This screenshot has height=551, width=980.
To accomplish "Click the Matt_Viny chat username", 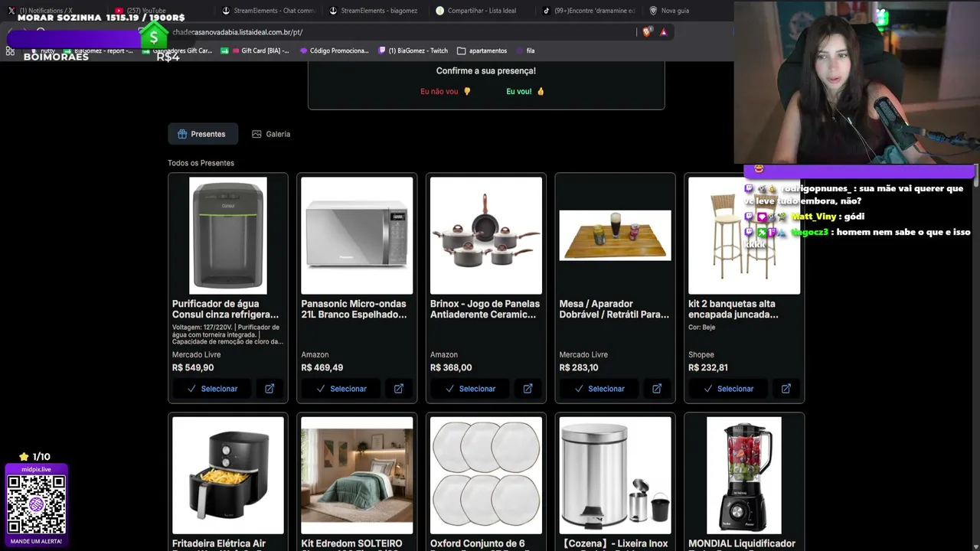I will point(814,217).
